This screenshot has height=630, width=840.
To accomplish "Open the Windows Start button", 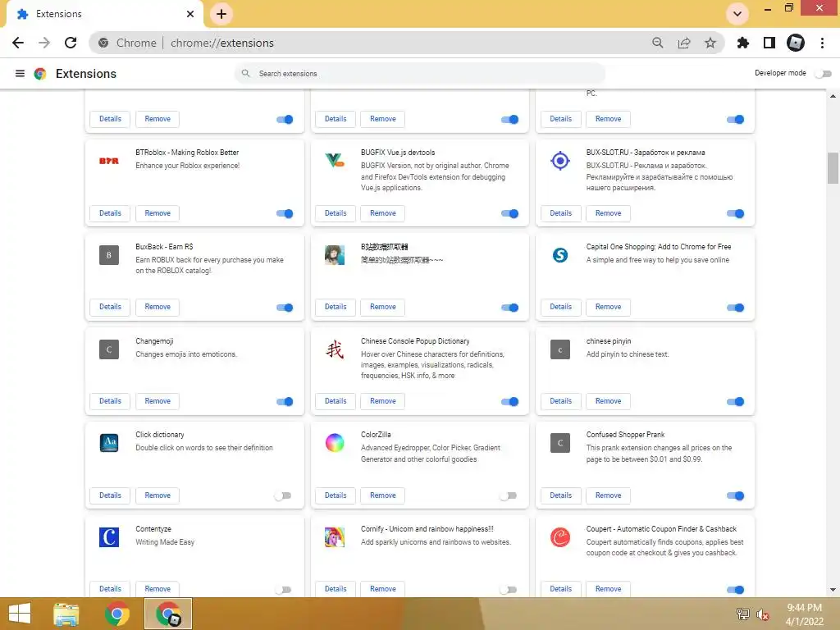I will [20, 614].
